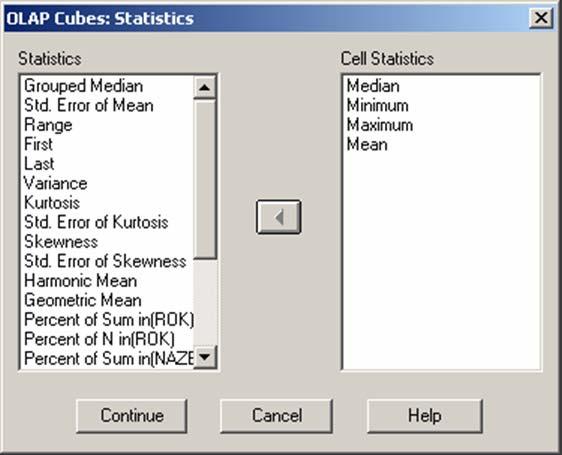Click the left arrow move button

point(278,217)
